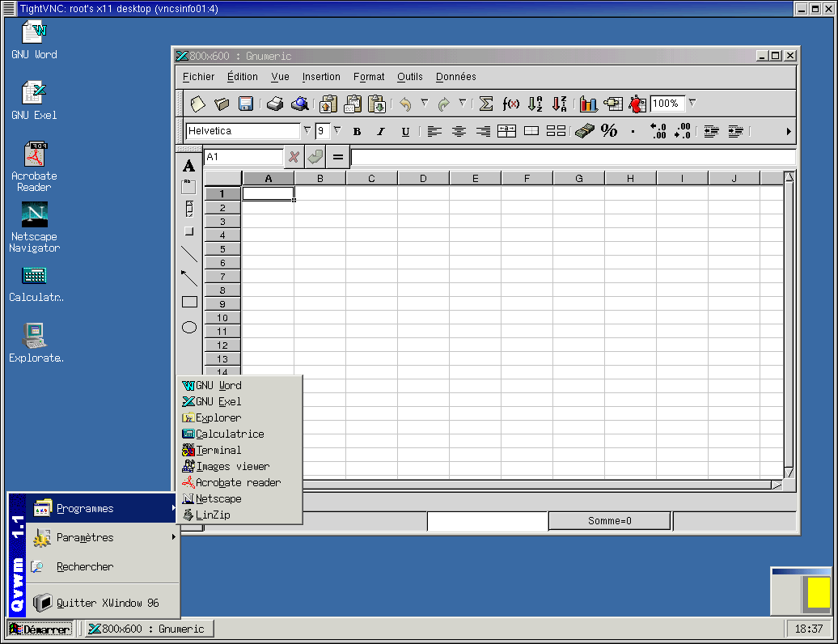Sort descending with the Z-A icon

pyautogui.click(x=560, y=104)
